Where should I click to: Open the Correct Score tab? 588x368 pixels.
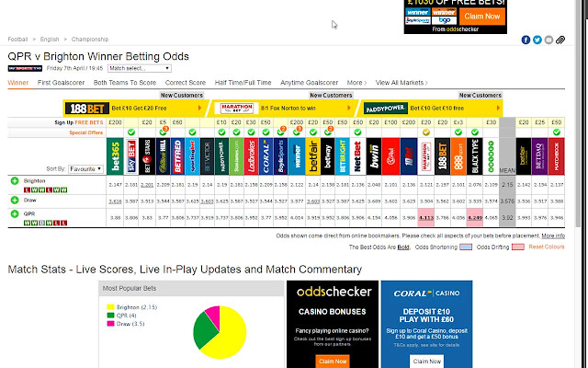click(186, 83)
